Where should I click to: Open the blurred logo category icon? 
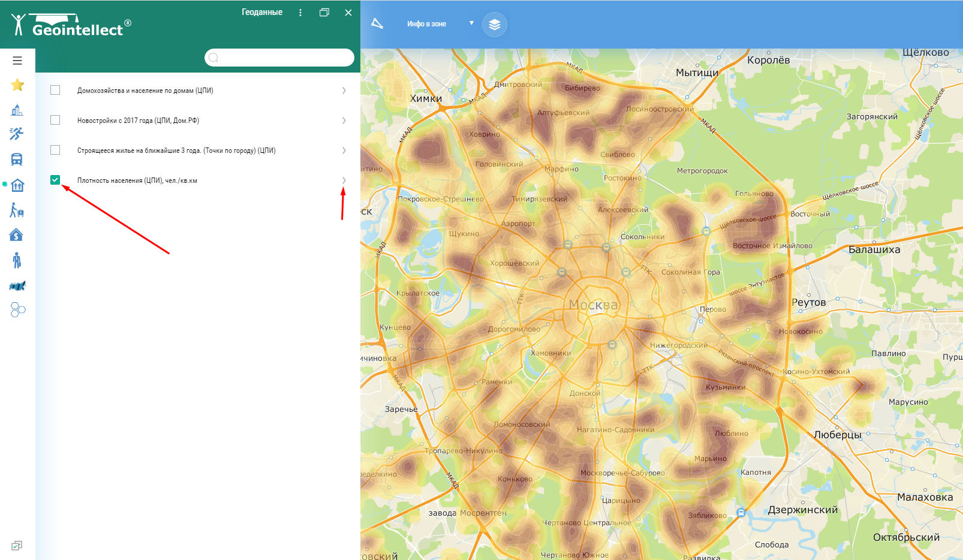pyautogui.click(x=17, y=286)
